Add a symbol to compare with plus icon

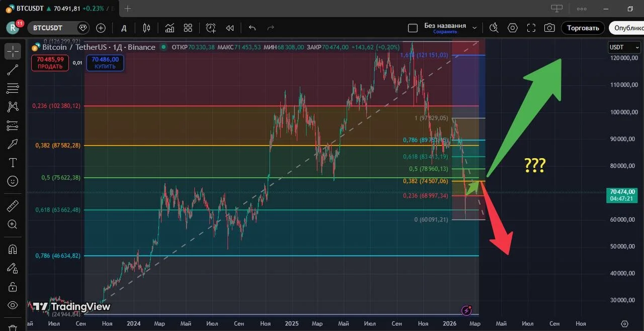[x=101, y=28]
